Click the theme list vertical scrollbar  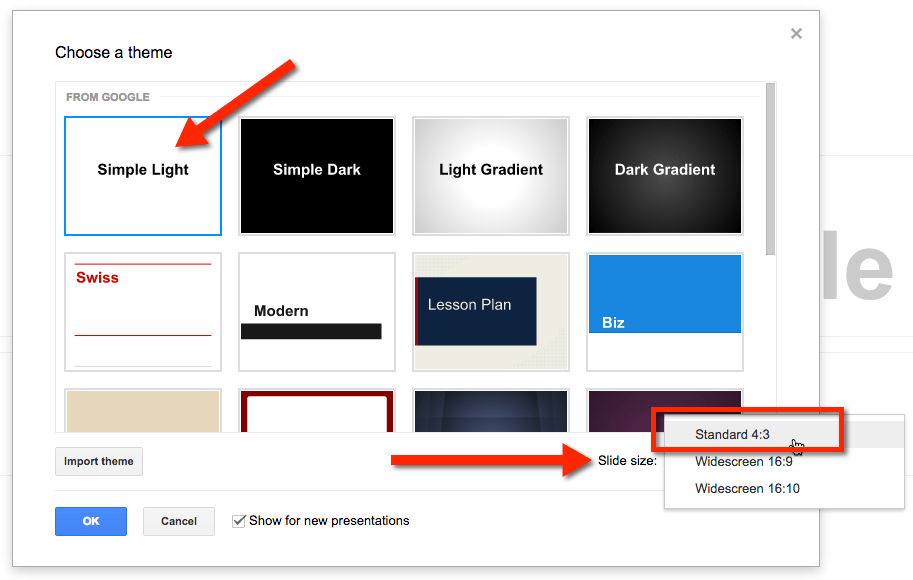click(770, 169)
